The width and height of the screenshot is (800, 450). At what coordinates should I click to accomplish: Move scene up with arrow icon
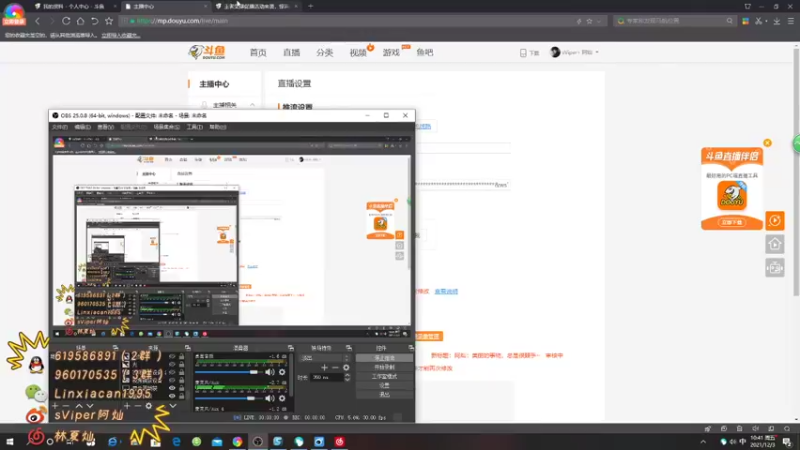coord(79,406)
